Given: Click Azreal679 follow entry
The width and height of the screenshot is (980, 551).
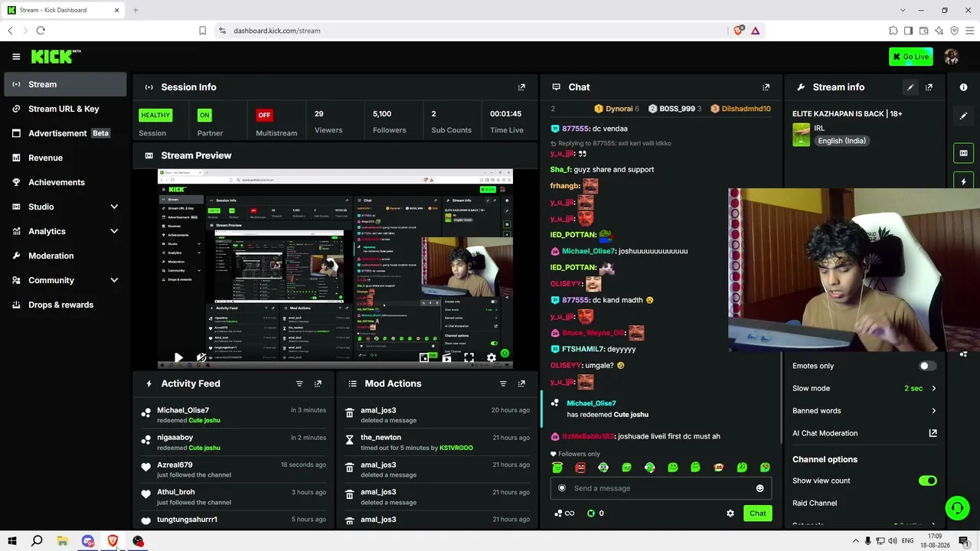Looking at the screenshot, I should point(234,469).
